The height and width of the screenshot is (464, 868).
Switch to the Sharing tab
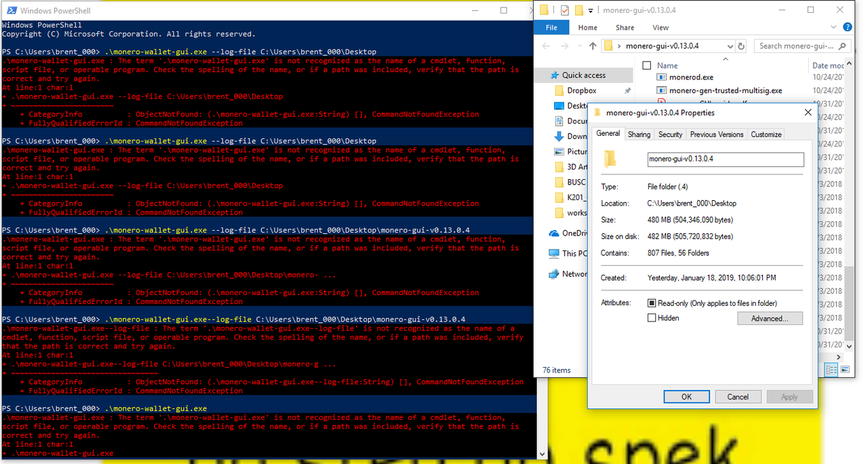point(639,134)
